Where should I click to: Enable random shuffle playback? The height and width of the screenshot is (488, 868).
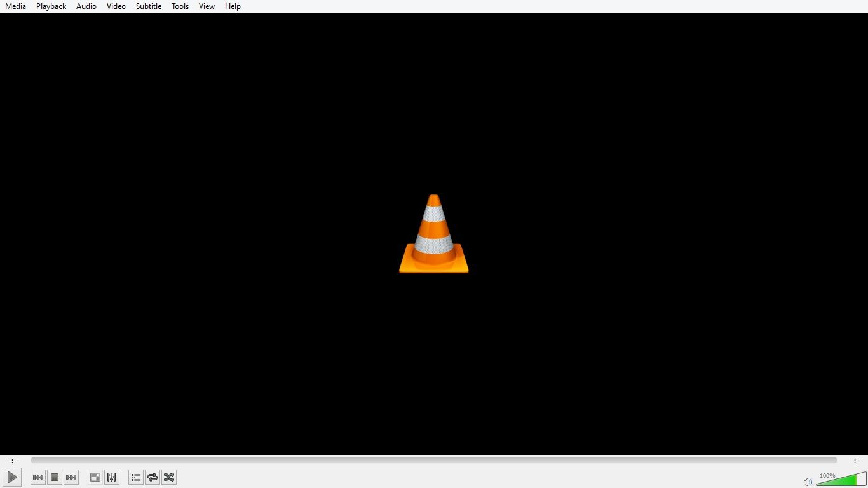(x=168, y=477)
